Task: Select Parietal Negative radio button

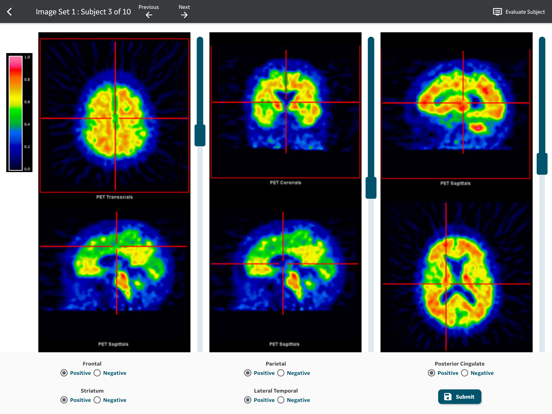Action: coord(281,373)
